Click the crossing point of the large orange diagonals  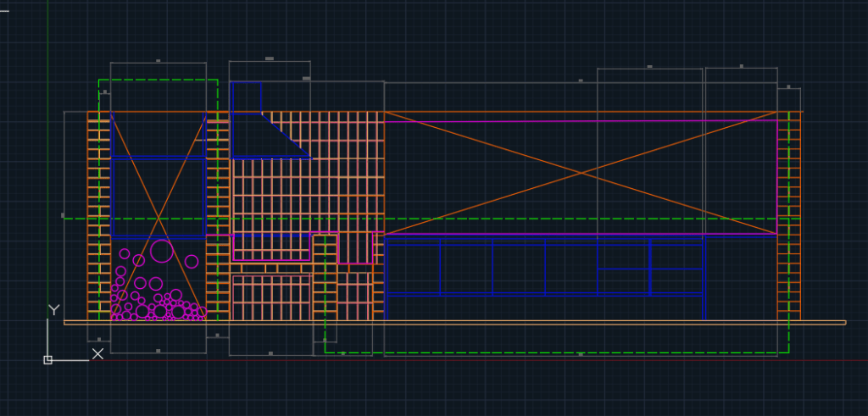pyautogui.click(x=581, y=173)
